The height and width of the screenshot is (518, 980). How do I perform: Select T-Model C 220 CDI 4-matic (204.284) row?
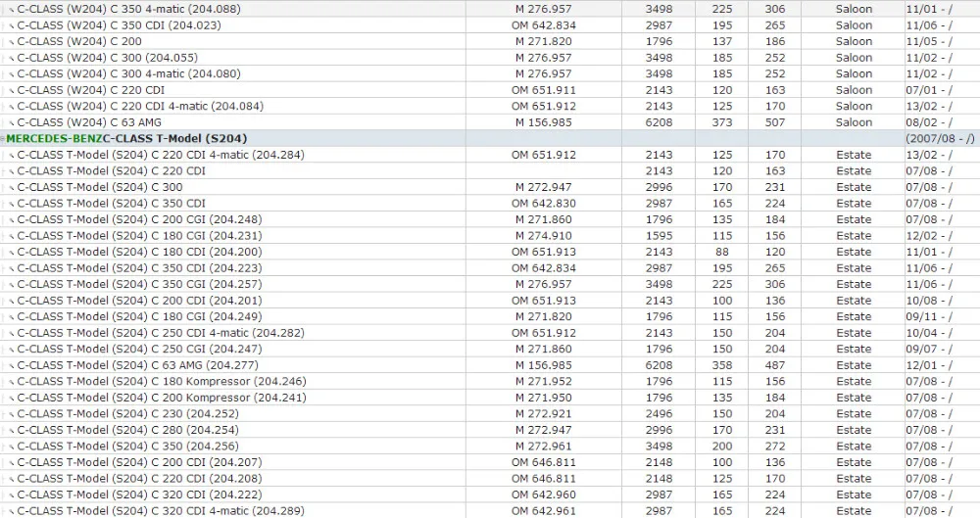click(x=490, y=155)
